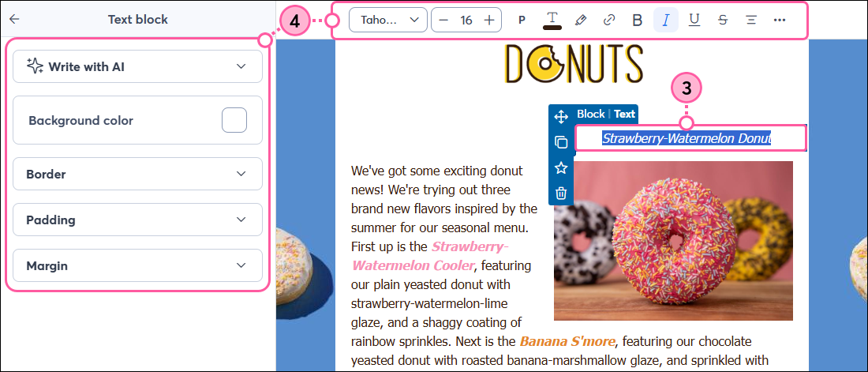Toggle strikethrough formatting
The height and width of the screenshot is (372, 868).
[x=722, y=20]
